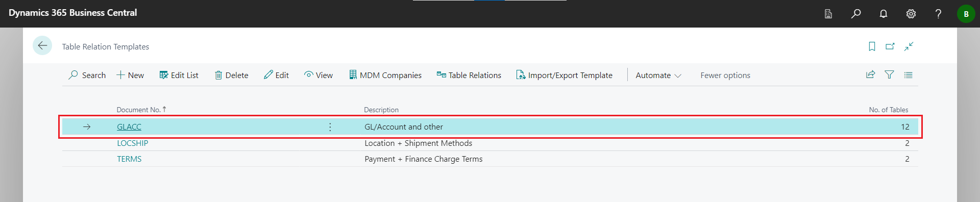Click the share icon in the toolbar
Image resolution: width=980 pixels, height=202 pixels.
871,74
